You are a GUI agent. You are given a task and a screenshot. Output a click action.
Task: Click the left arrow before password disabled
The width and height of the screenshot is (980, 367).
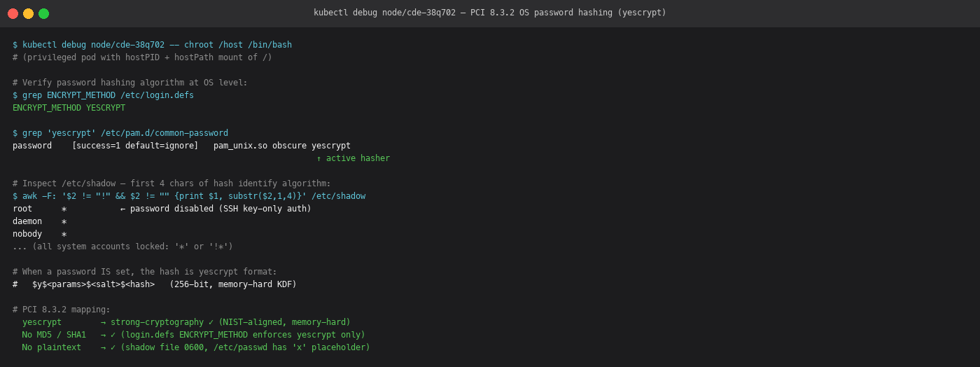[122, 209]
